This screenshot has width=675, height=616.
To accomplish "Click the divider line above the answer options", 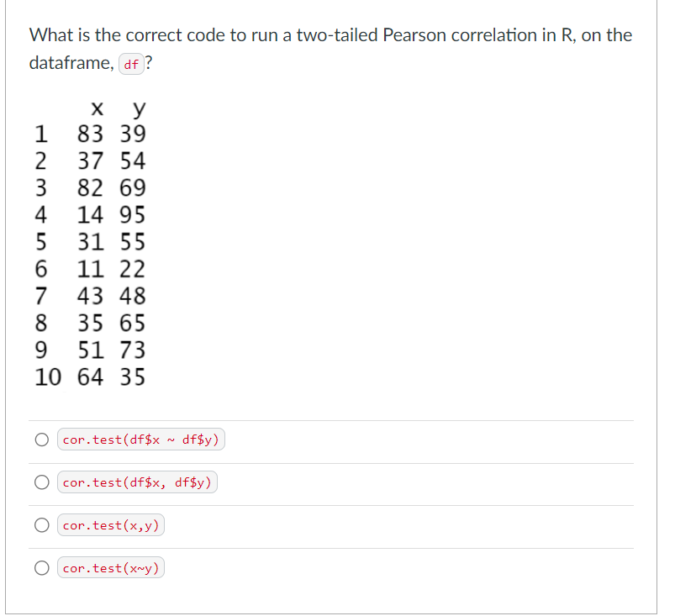I will 336,419.
